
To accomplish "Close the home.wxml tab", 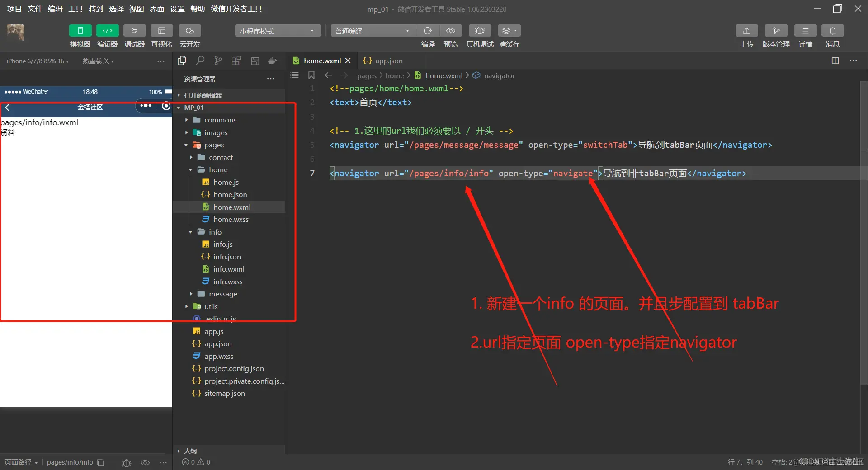I will click(x=348, y=61).
